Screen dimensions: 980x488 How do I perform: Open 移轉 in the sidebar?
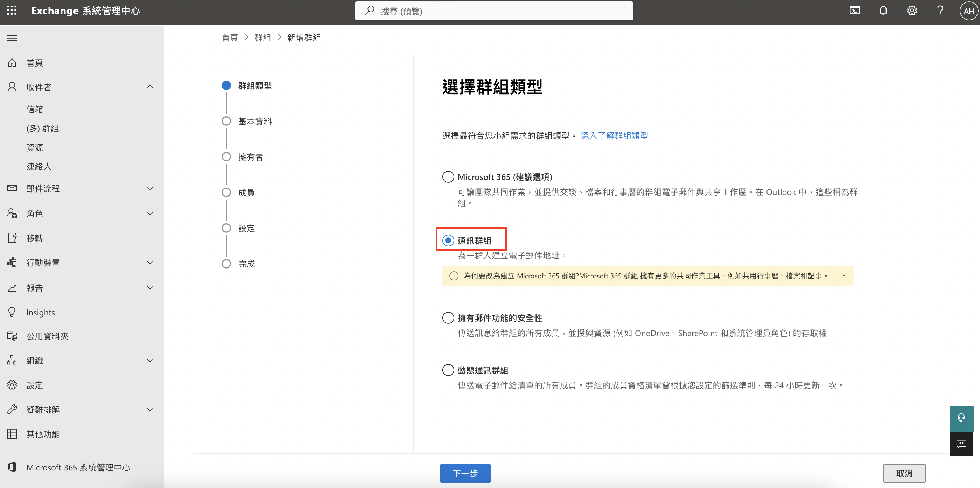[35, 238]
